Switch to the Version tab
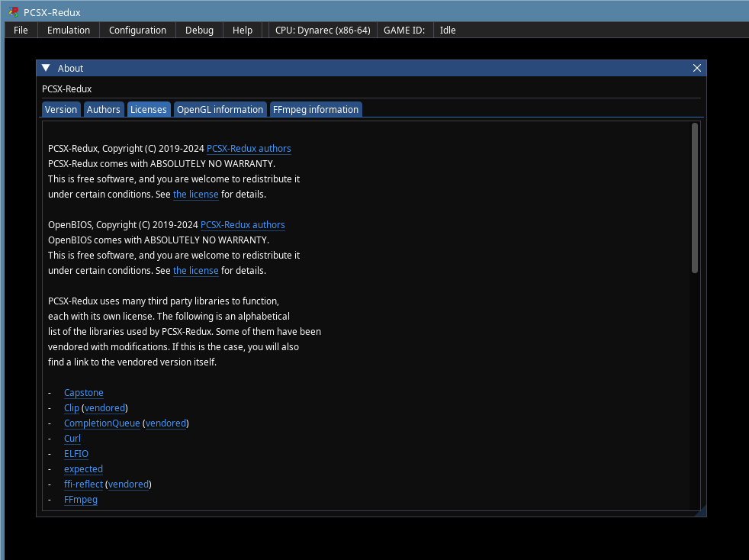The height and width of the screenshot is (560, 749). pyautogui.click(x=61, y=109)
